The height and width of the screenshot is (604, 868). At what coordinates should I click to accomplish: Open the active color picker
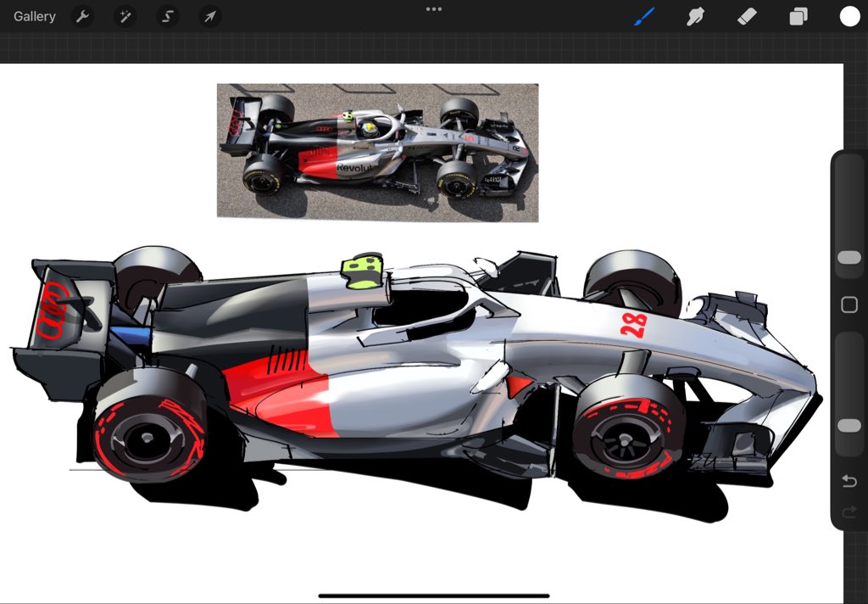(x=848, y=16)
